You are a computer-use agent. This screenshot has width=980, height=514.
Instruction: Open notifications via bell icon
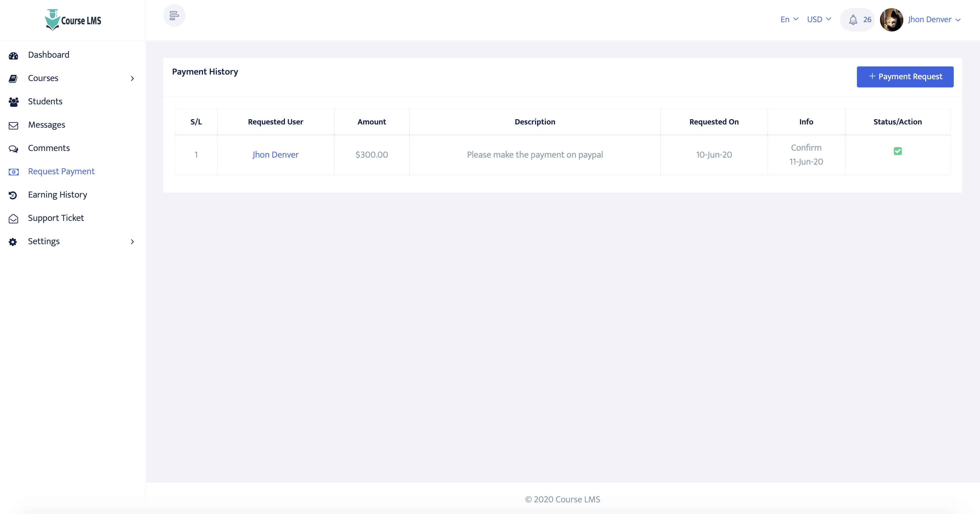click(x=853, y=20)
